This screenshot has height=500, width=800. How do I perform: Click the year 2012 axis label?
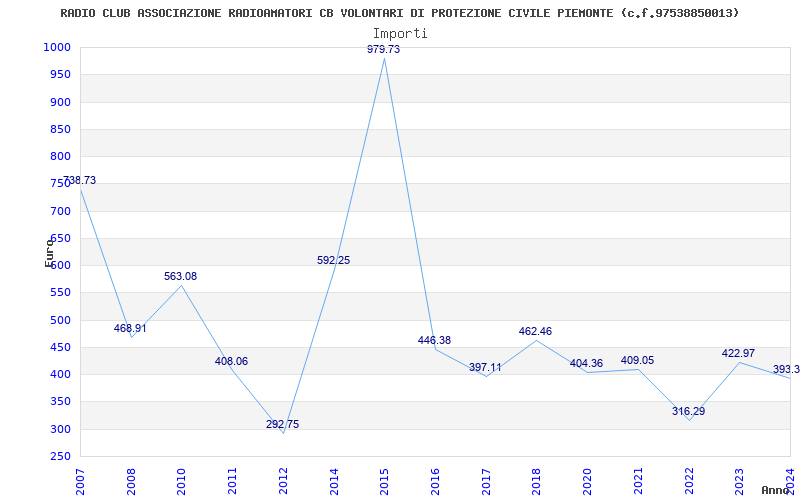click(x=283, y=481)
